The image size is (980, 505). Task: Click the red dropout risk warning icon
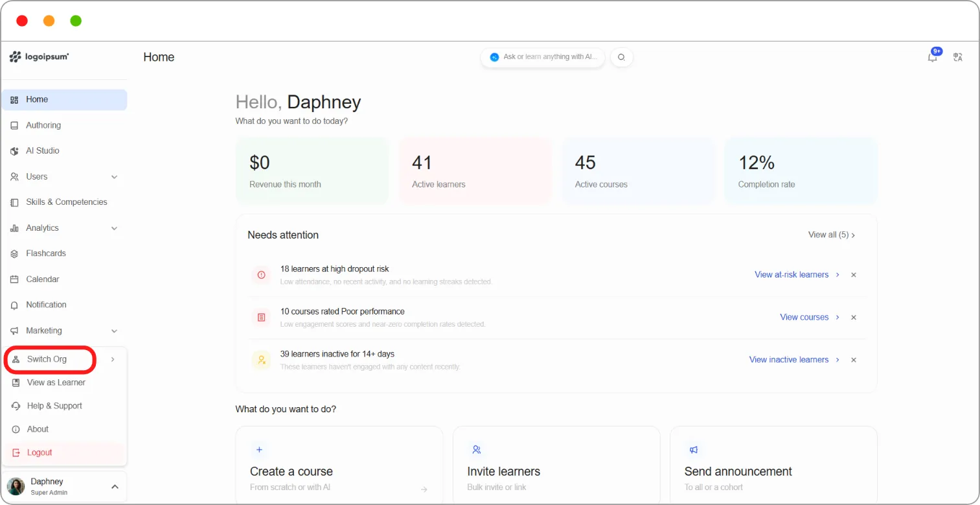point(261,275)
